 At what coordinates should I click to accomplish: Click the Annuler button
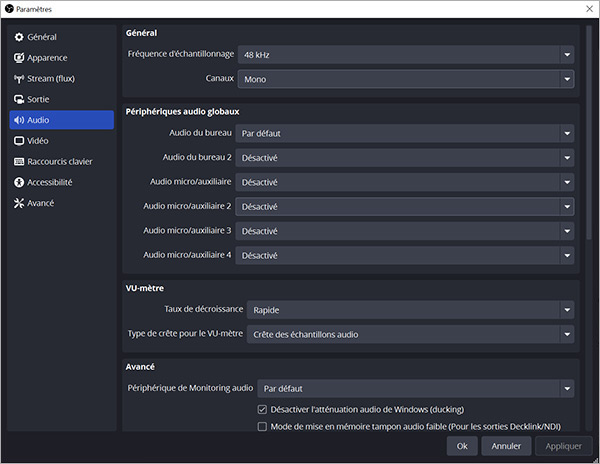tap(506, 446)
